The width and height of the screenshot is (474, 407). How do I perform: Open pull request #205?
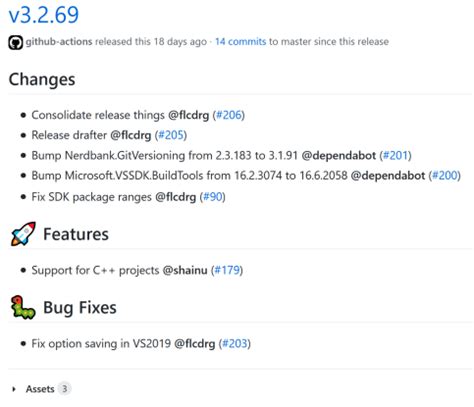(x=171, y=135)
